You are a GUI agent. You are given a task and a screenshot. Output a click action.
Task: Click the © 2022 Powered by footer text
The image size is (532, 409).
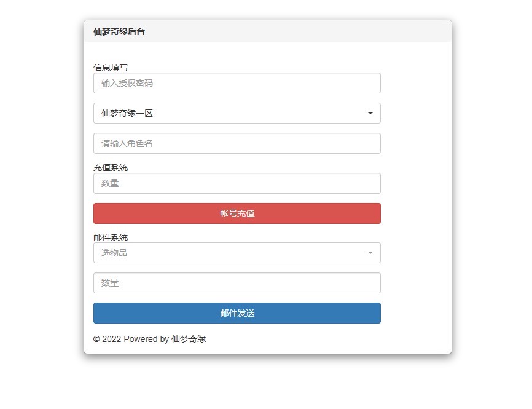[131, 339]
